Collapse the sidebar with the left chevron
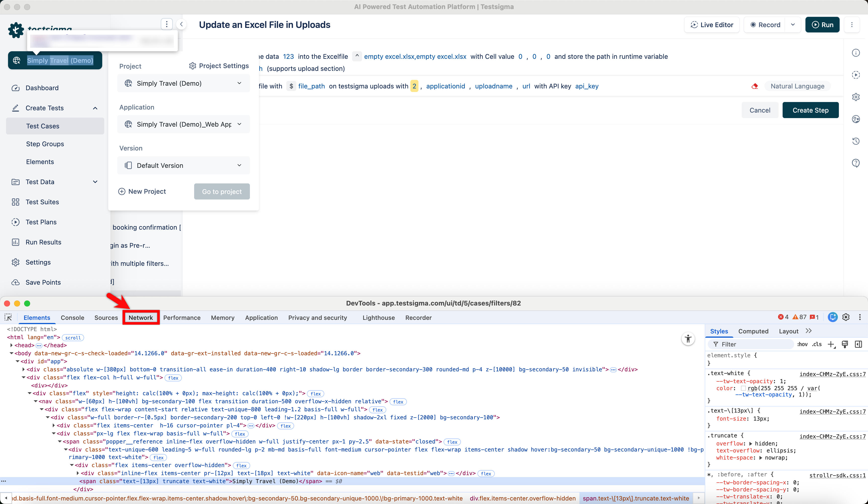This screenshot has width=868, height=504. [x=181, y=24]
